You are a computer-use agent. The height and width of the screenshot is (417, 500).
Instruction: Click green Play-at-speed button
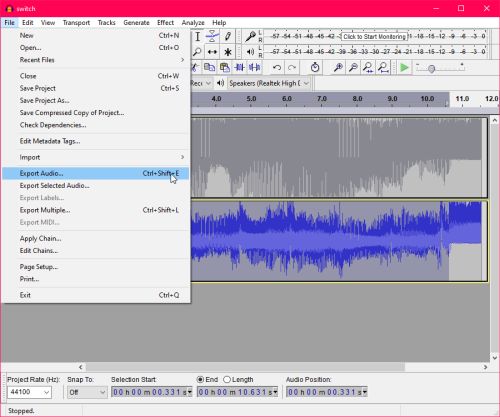[x=404, y=68]
